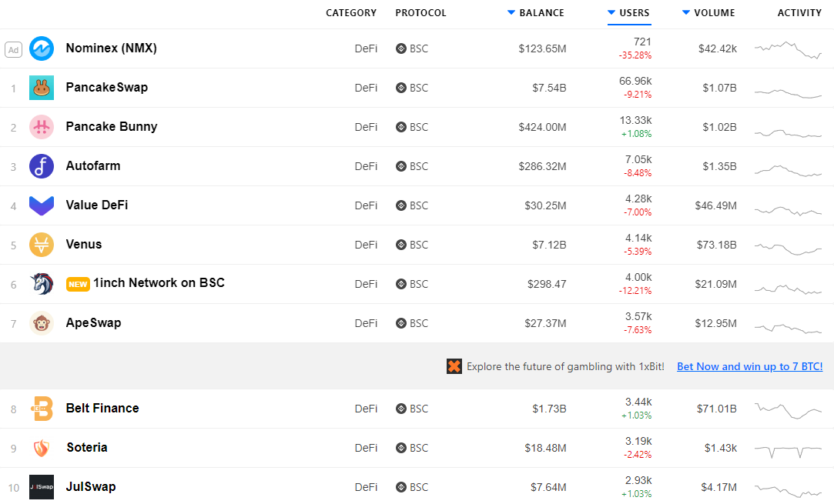
Task: Click the BSC protocol icon in Belt Finance row
Action: (401, 409)
